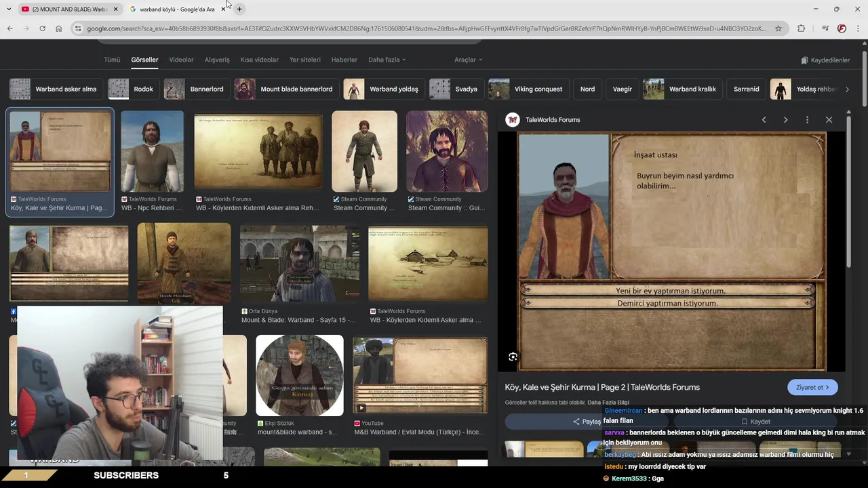Open the WB - Npc Rehberi thumbnail
The image size is (868, 488).
153,152
